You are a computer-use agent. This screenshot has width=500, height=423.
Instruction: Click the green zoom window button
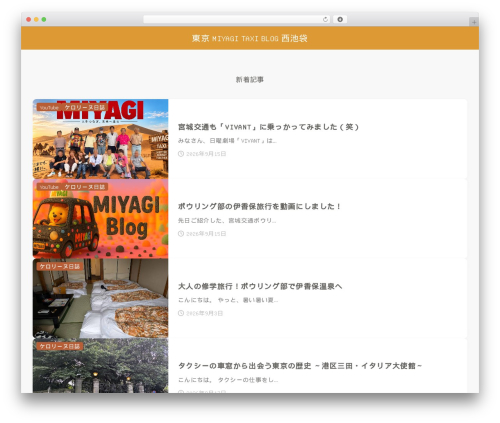point(44,19)
